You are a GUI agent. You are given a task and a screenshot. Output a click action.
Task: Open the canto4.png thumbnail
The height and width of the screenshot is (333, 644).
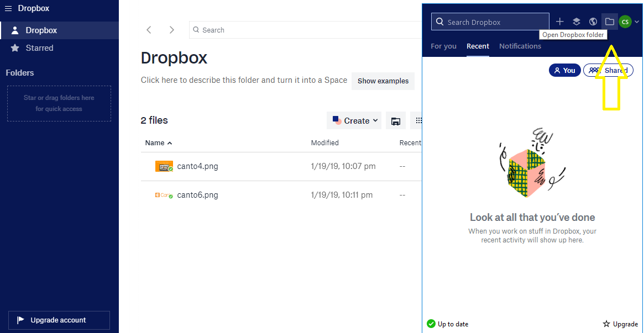[x=164, y=167]
